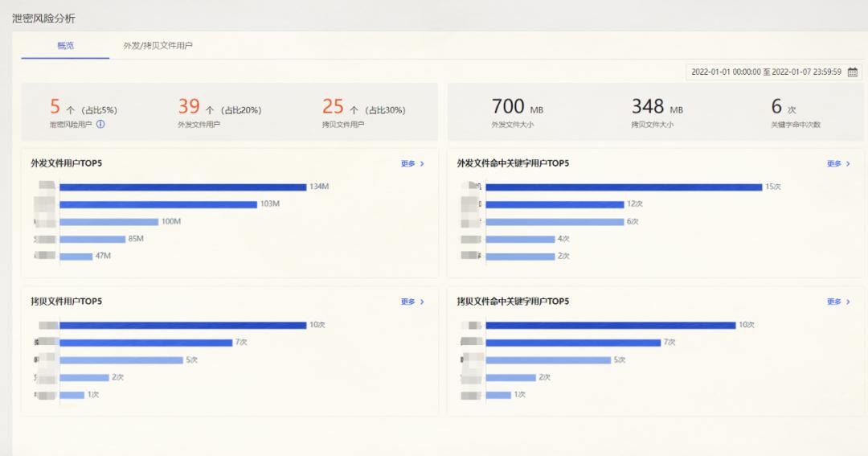Click 更多 in 外发文件命中关键字用户TOP5 panel
This screenshot has height=456, width=868.
[x=838, y=164]
